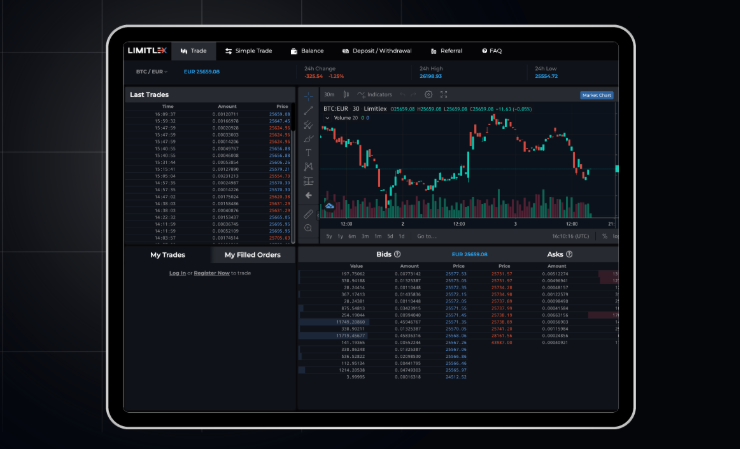Pick the ruler measure tool
740x449 pixels.
point(309,213)
